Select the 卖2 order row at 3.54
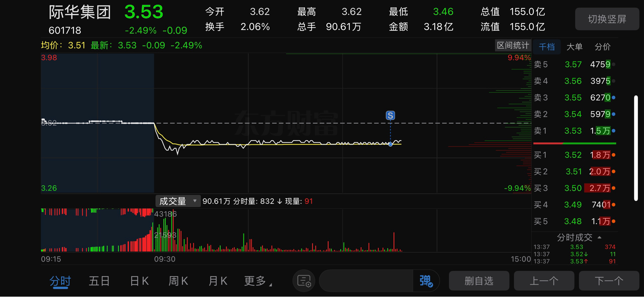Screen dimensions: 644x297 574,114
